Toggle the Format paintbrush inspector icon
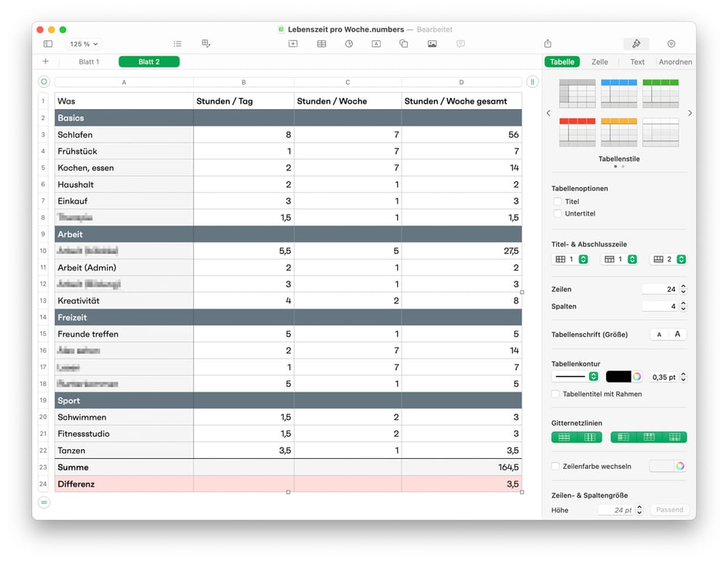The image size is (728, 562). click(636, 44)
